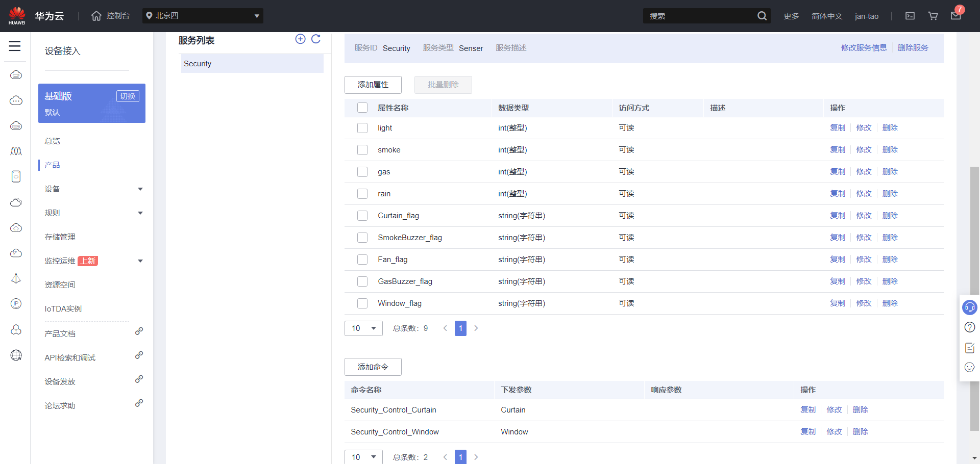Open the help question mark icon

970,327
